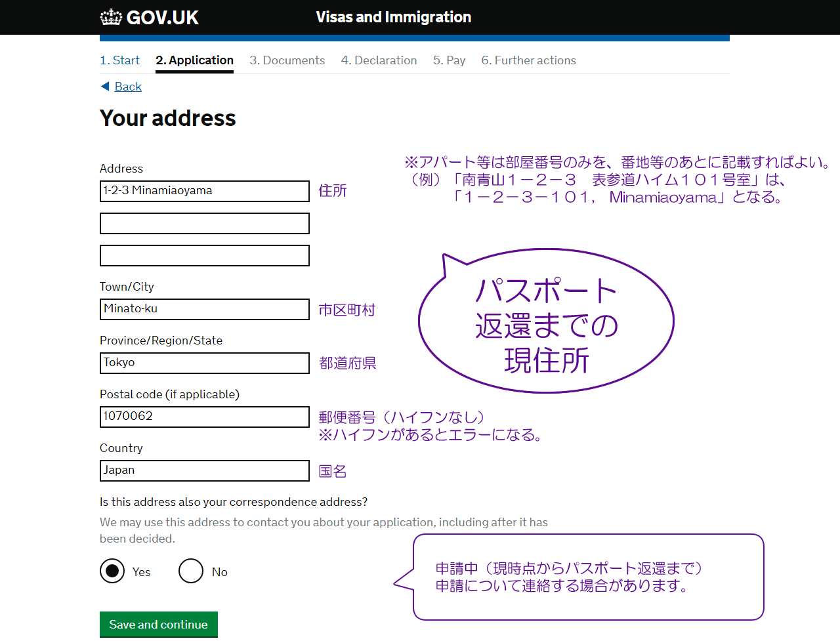Select the 2. Application step tab

[x=194, y=60]
